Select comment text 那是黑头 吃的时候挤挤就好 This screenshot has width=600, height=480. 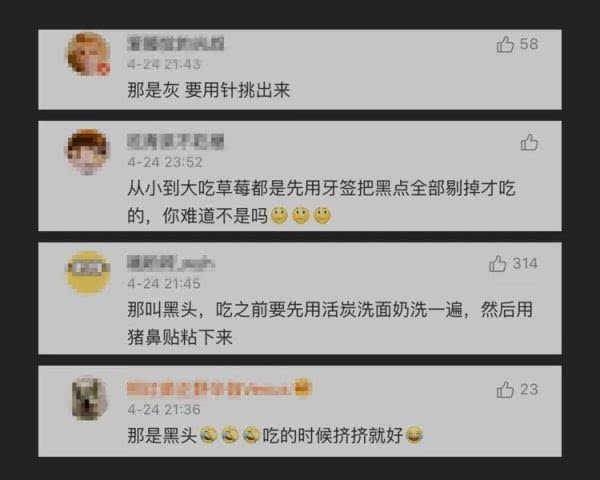pyautogui.click(x=275, y=435)
